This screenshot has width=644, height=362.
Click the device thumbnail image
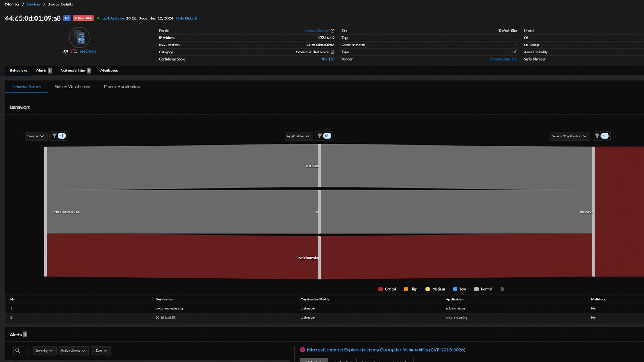(x=80, y=38)
